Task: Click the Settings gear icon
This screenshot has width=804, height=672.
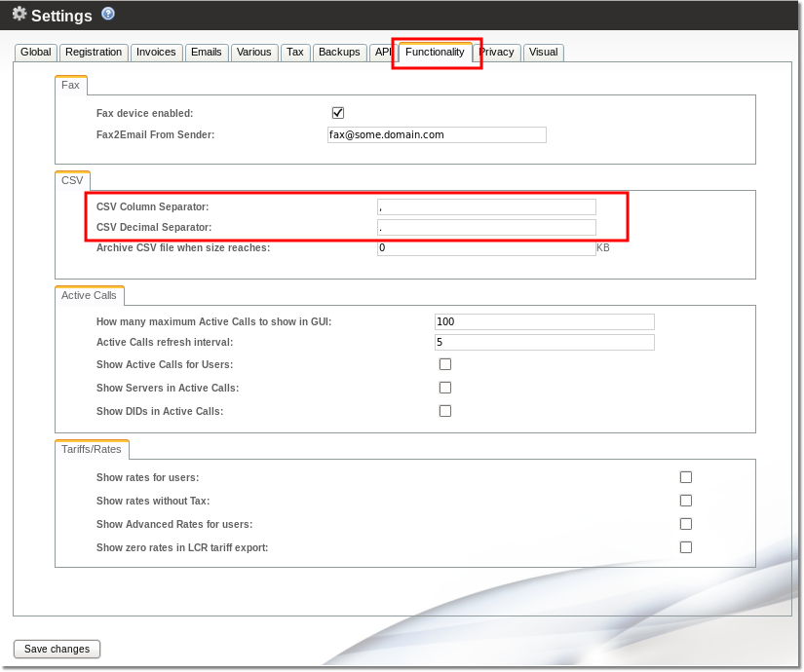Action: coord(19,15)
